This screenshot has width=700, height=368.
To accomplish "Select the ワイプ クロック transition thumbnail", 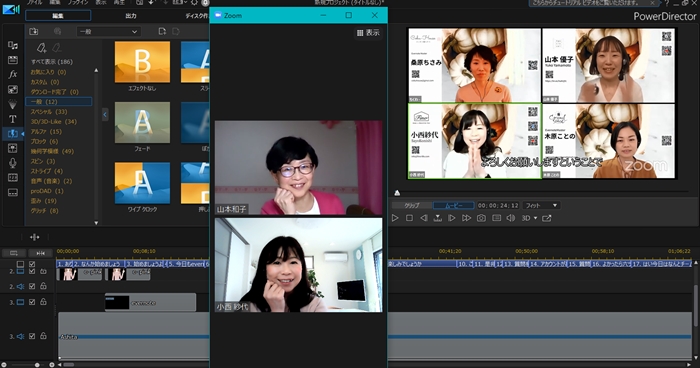I will pos(142,183).
